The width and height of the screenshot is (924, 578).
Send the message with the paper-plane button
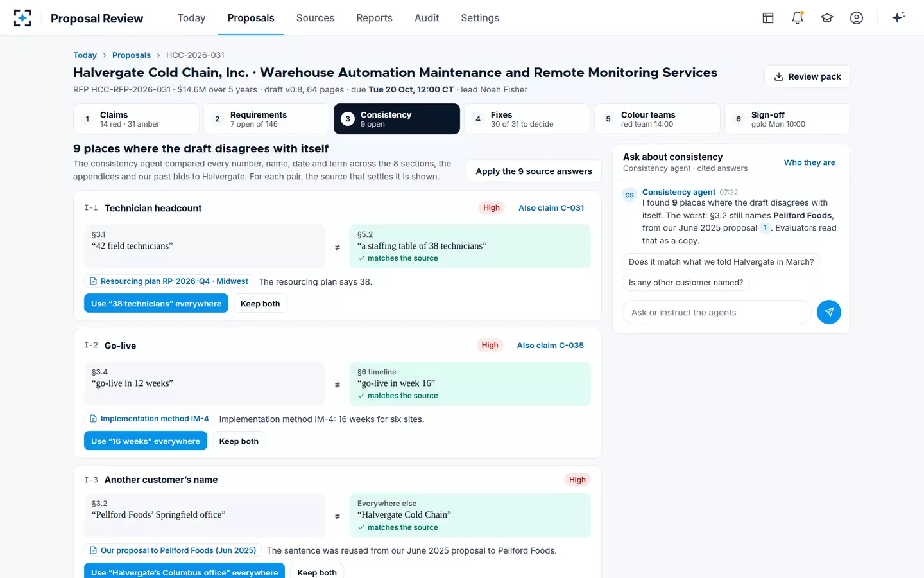[x=829, y=312]
